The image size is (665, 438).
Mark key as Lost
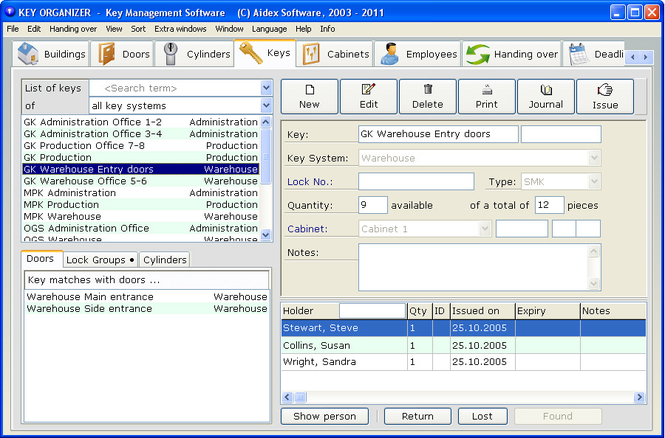(x=483, y=416)
